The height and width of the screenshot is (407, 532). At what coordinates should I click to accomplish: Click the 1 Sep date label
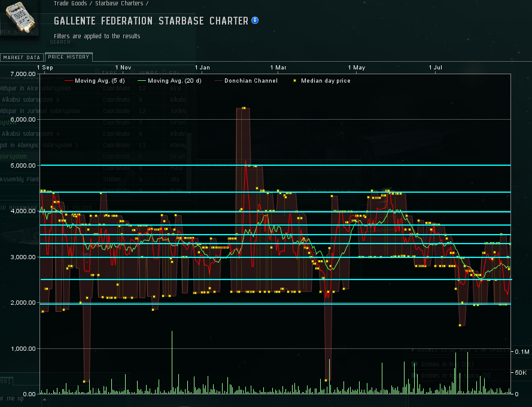(45, 68)
